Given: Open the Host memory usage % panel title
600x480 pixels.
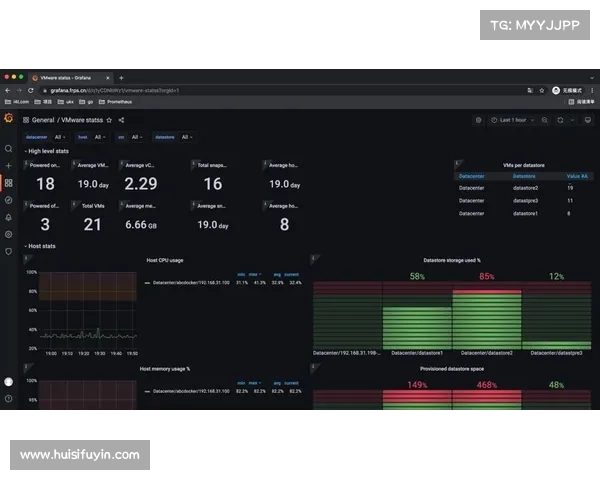Looking at the screenshot, I should point(165,369).
